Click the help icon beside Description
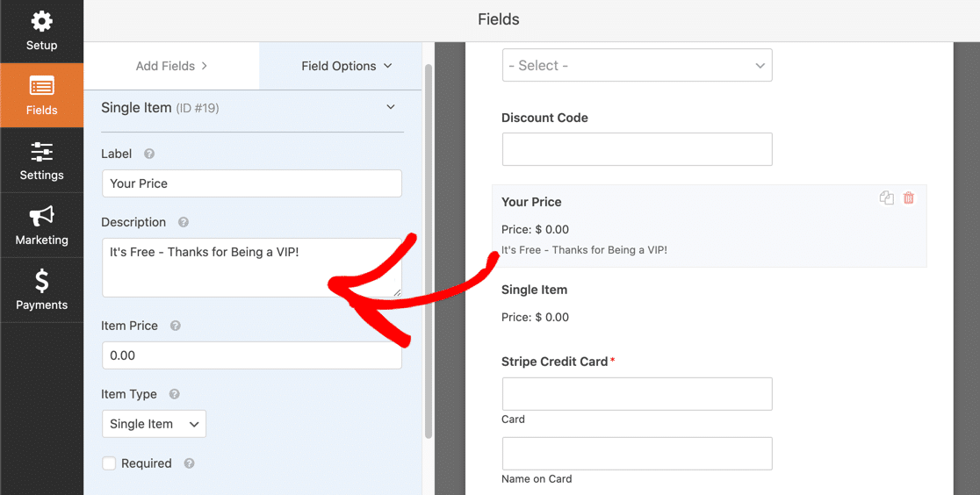 pyautogui.click(x=184, y=222)
